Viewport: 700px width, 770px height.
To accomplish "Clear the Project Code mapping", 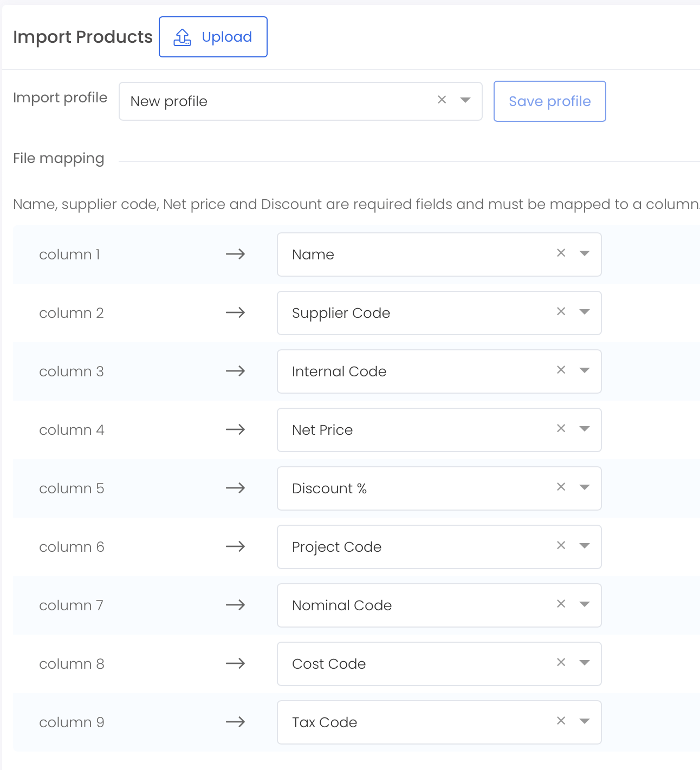I will (x=561, y=545).
